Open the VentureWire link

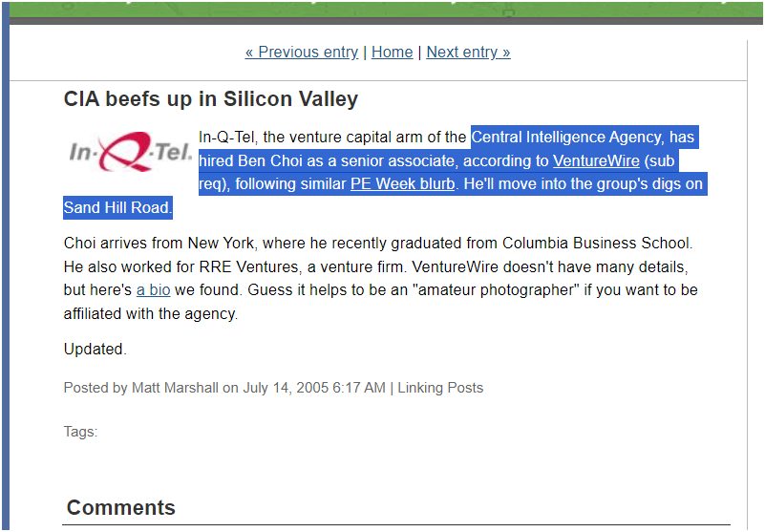coord(596,160)
